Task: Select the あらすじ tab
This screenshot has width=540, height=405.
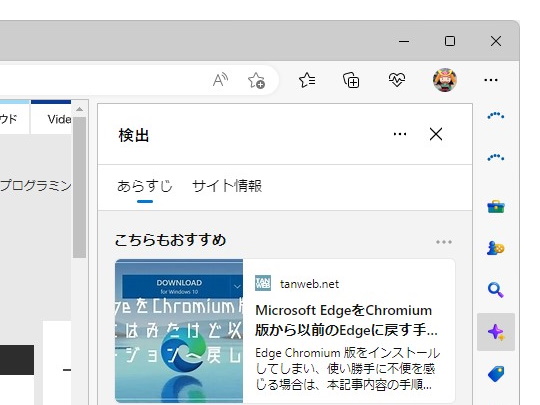Action: point(145,186)
